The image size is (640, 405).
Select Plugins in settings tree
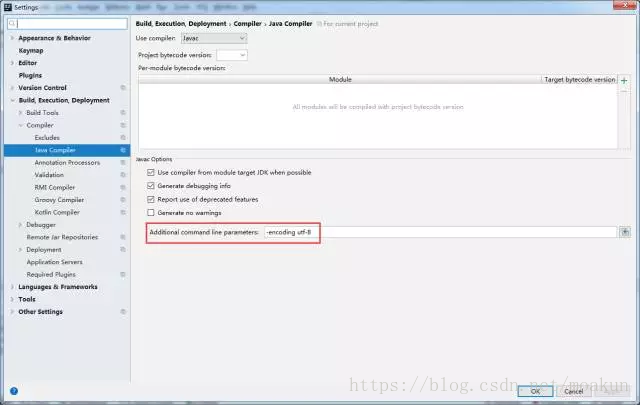click(x=30, y=76)
